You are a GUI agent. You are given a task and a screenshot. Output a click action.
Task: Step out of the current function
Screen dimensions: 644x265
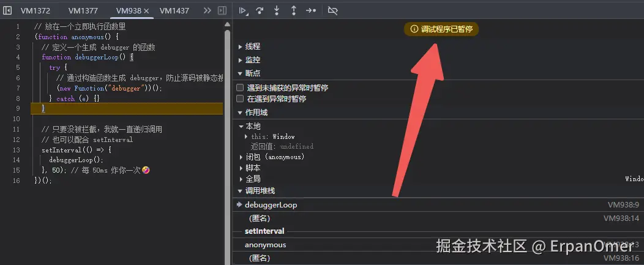tap(294, 10)
